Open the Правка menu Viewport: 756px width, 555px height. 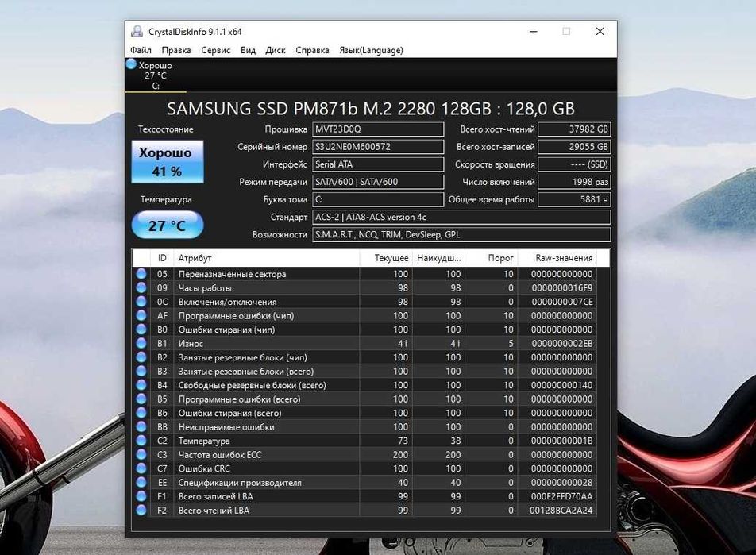176,50
